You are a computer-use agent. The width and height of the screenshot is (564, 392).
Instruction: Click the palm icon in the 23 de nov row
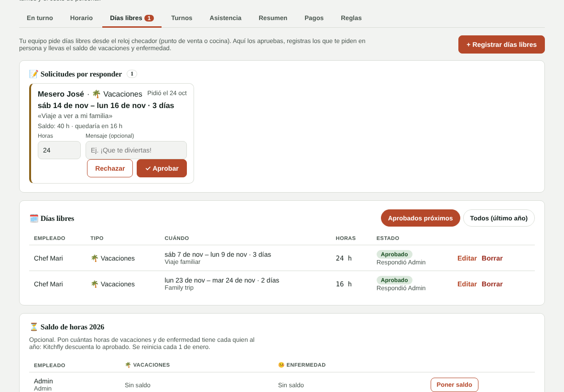[95, 284]
